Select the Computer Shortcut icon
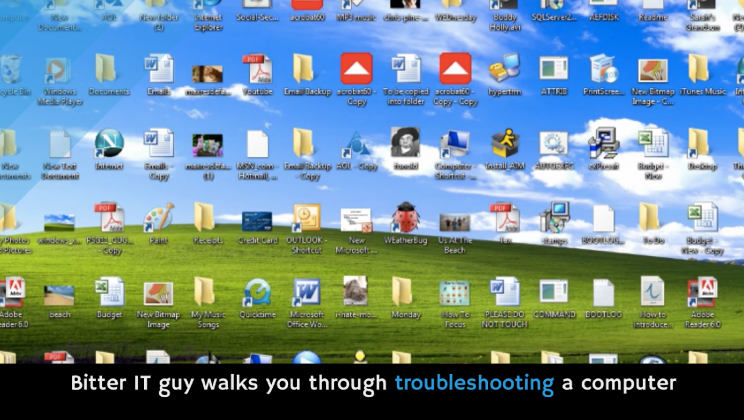This screenshot has height=420, width=744. pos(455,143)
